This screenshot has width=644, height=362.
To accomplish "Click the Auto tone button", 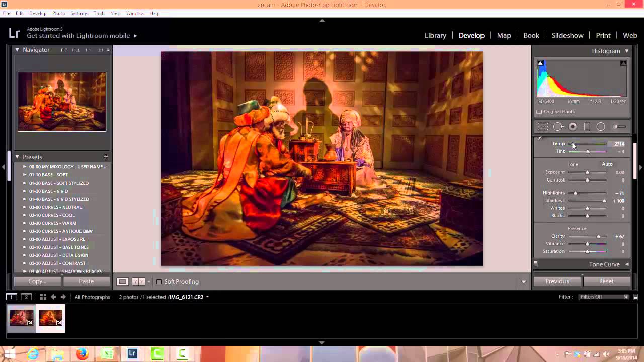I will (x=607, y=164).
